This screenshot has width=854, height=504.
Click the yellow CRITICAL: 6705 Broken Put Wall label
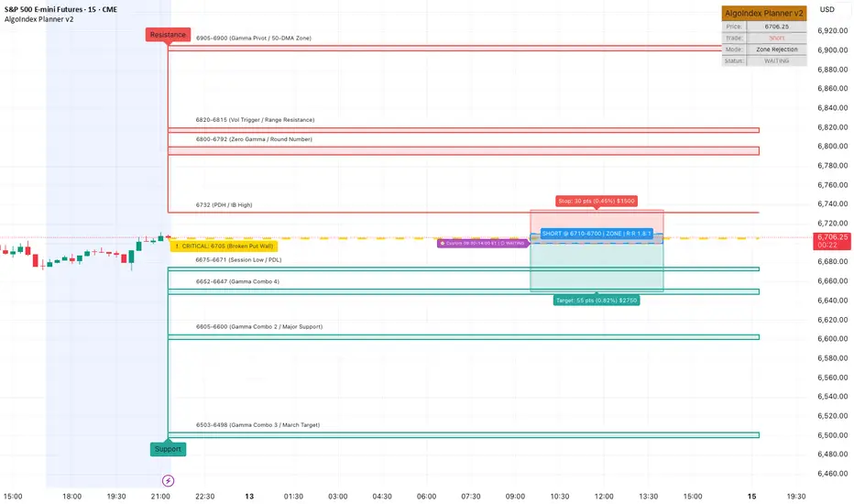click(224, 247)
